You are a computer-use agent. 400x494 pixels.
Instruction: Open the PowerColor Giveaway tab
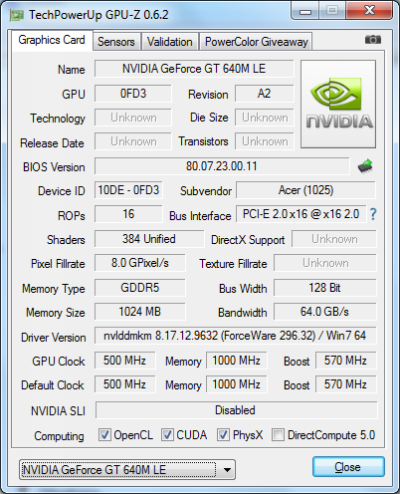[256, 42]
